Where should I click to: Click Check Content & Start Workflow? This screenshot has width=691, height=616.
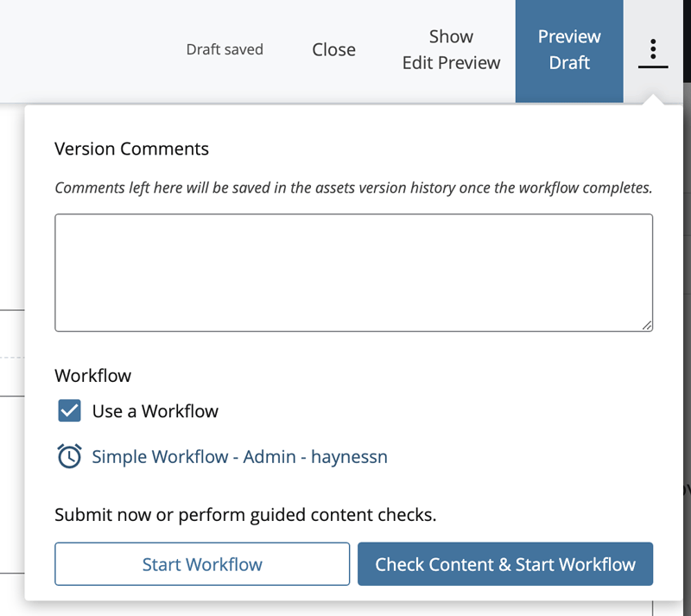pos(505,563)
